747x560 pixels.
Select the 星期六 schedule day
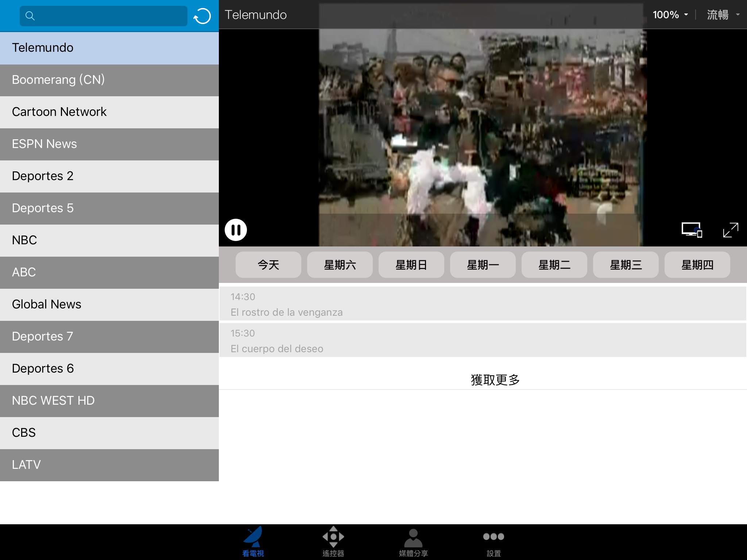pos(340,265)
